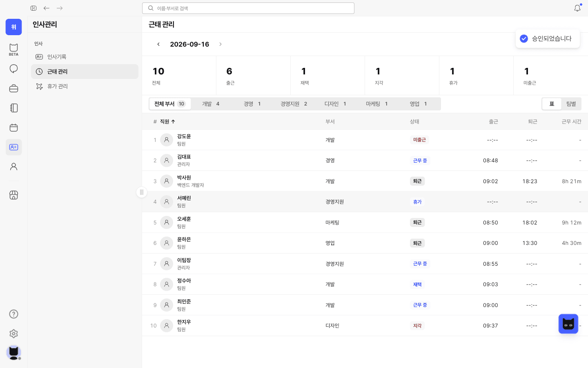The image size is (588, 368).
Task: Click the 상태 column header
Action: click(414, 121)
